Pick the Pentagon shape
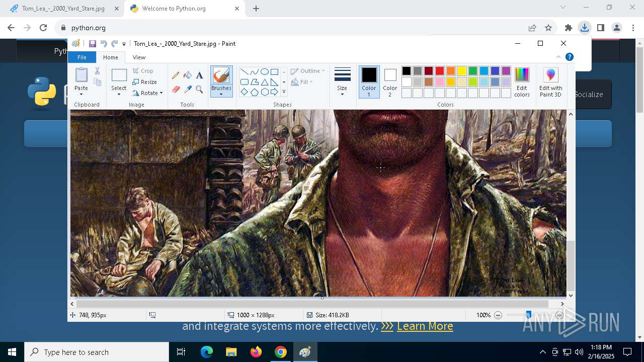The height and width of the screenshot is (362, 644). click(254, 92)
